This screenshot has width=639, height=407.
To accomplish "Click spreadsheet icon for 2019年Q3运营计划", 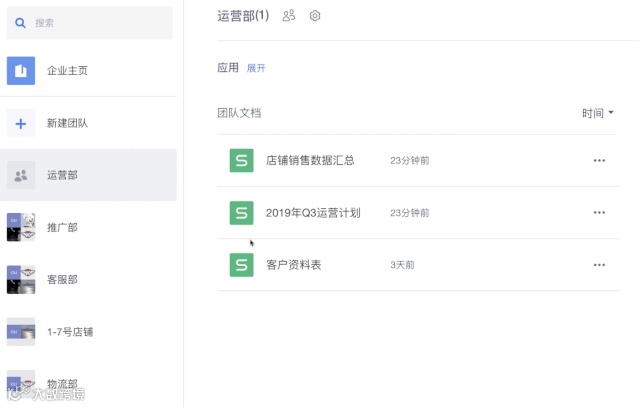I will pyautogui.click(x=241, y=213).
